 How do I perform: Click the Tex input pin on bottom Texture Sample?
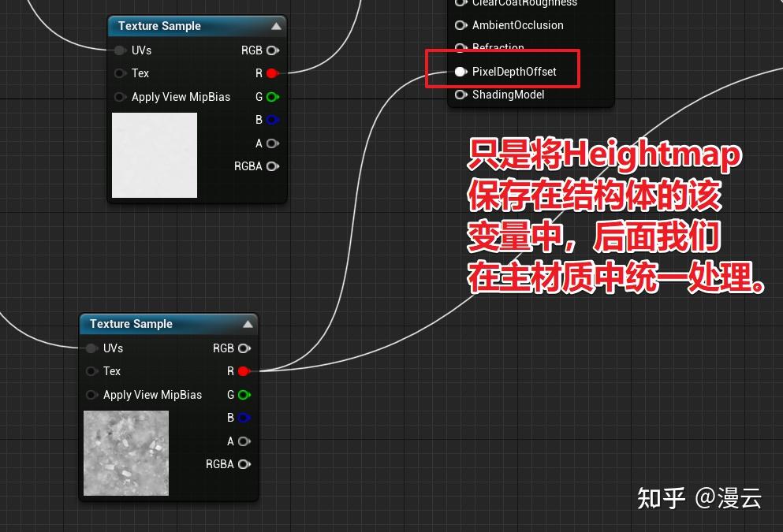92,371
